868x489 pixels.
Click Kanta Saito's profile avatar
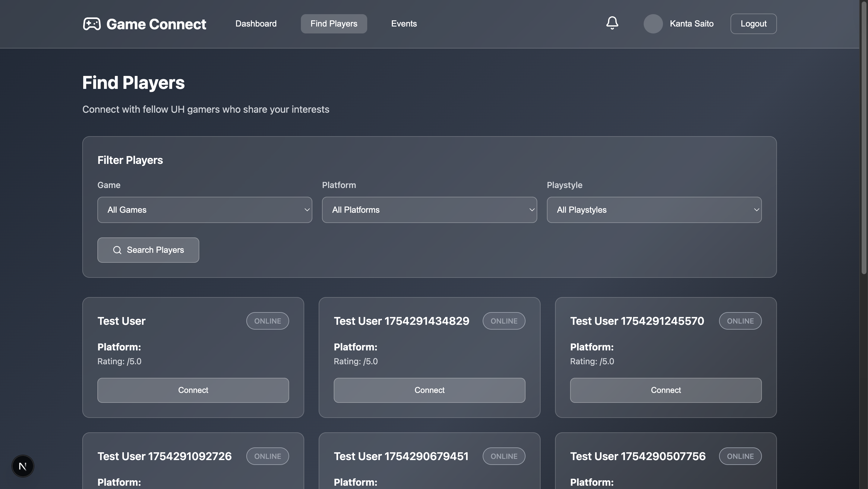653,24
